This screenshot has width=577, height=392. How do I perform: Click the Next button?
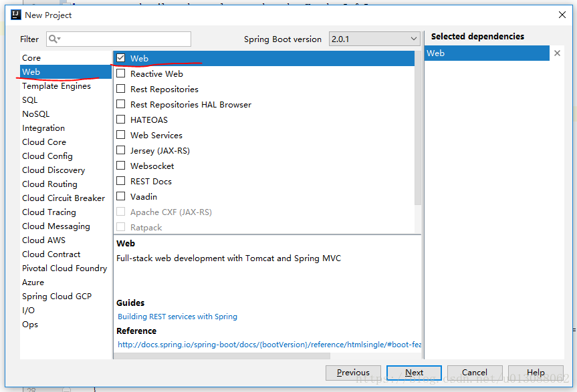pyautogui.click(x=414, y=373)
